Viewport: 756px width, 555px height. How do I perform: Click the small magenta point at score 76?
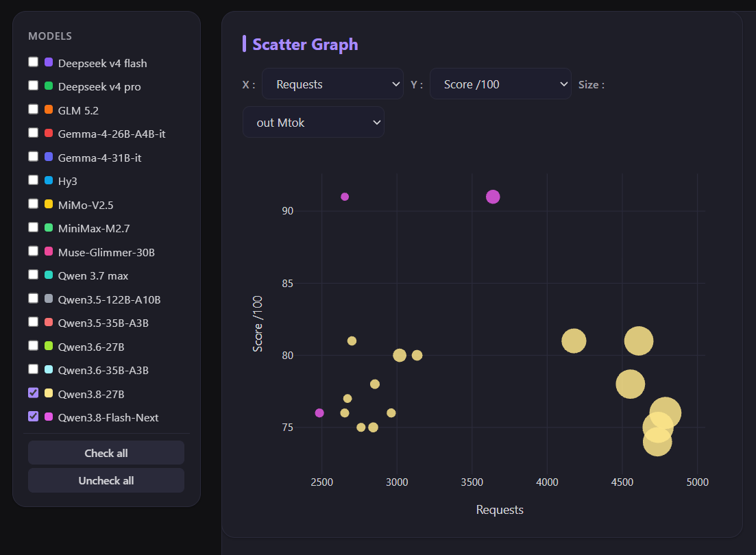click(319, 412)
